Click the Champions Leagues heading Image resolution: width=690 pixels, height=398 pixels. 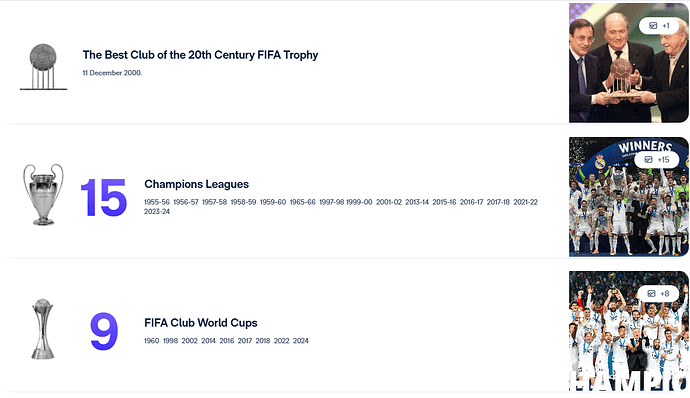pyautogui.click(x=196, y=184)
